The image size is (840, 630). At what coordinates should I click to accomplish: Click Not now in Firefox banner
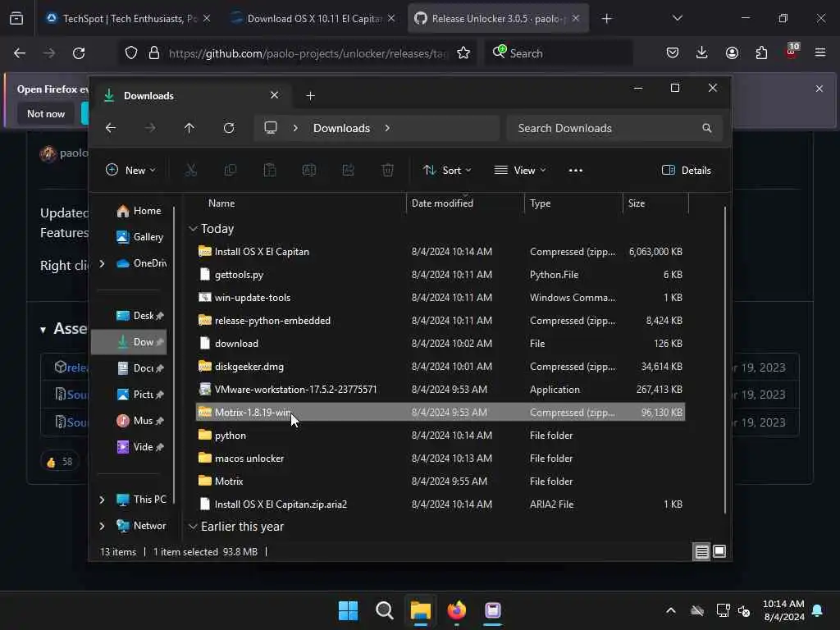pos(46,113)
